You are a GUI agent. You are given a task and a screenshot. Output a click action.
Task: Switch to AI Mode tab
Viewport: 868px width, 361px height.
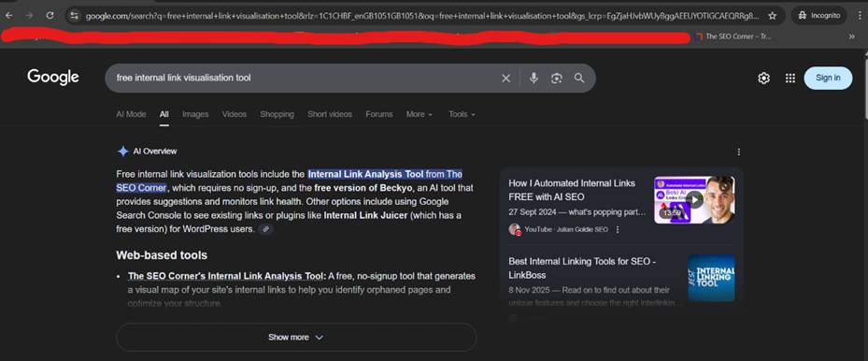131,114
